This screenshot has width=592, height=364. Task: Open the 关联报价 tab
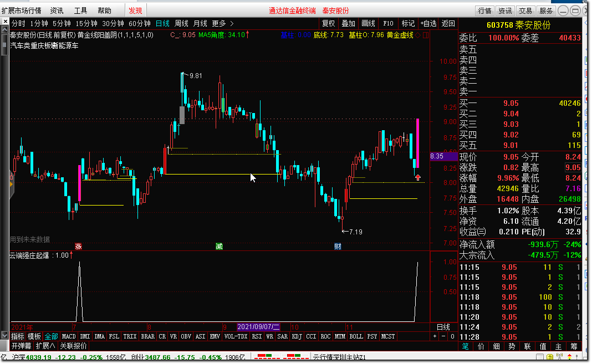tap(73, 346)
